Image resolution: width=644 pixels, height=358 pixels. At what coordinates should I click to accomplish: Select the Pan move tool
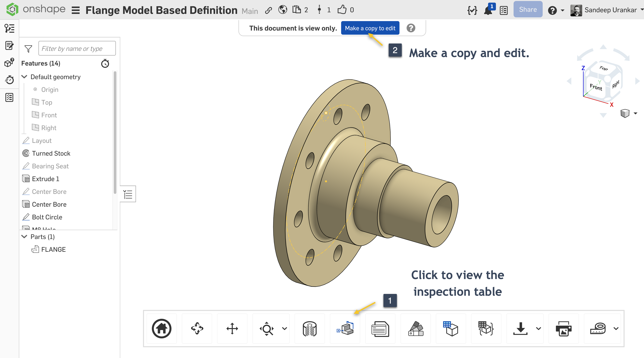point(232,329)
